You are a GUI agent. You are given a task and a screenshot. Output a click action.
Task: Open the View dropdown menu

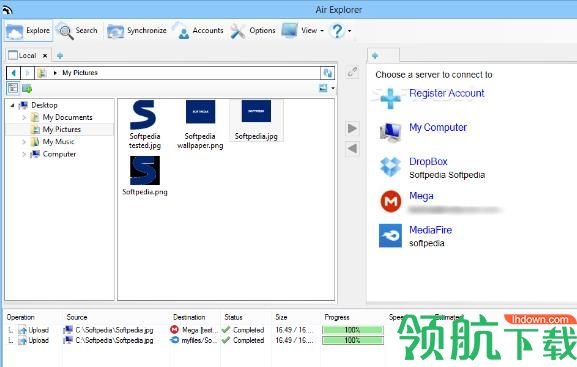[x=302, y=31]
